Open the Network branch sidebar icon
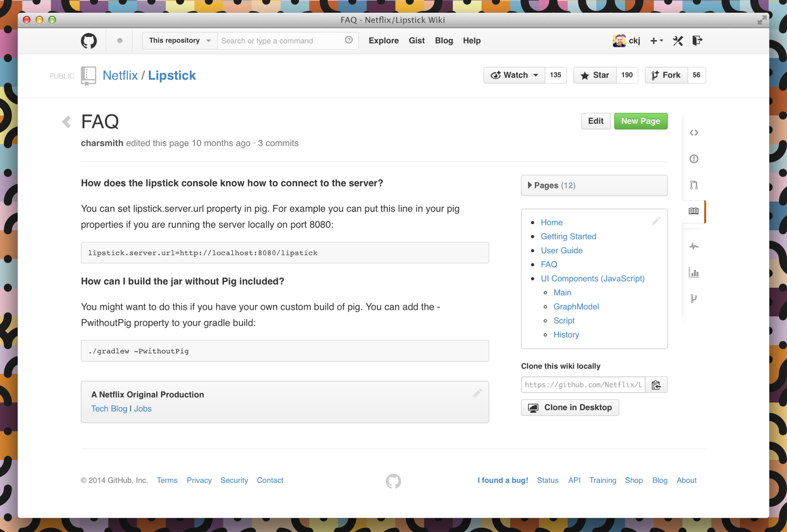787x532 pixels. [694, 298]
